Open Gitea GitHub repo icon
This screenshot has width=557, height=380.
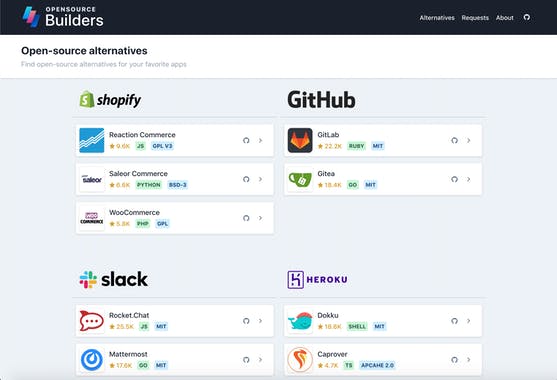click(x=454, y=179)
